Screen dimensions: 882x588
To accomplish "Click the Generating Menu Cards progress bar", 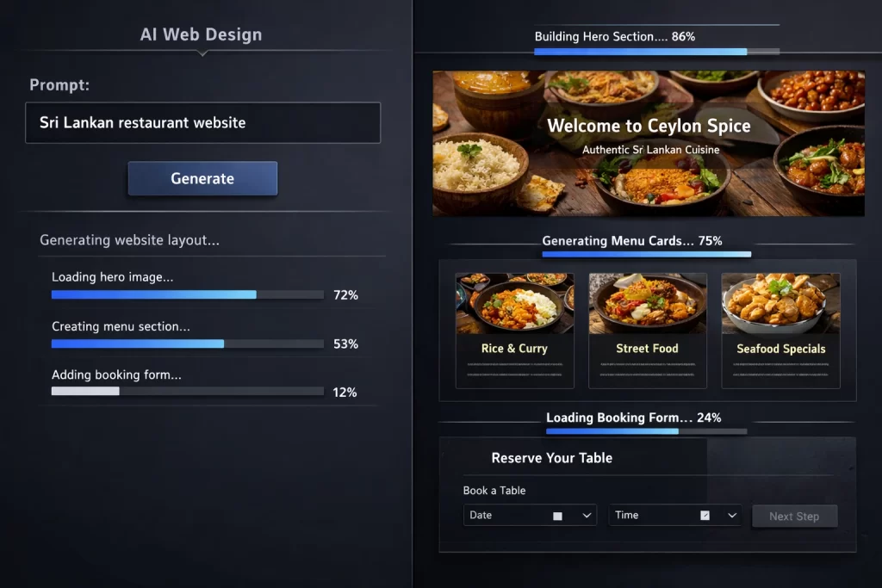I will [x=646, y=255].
